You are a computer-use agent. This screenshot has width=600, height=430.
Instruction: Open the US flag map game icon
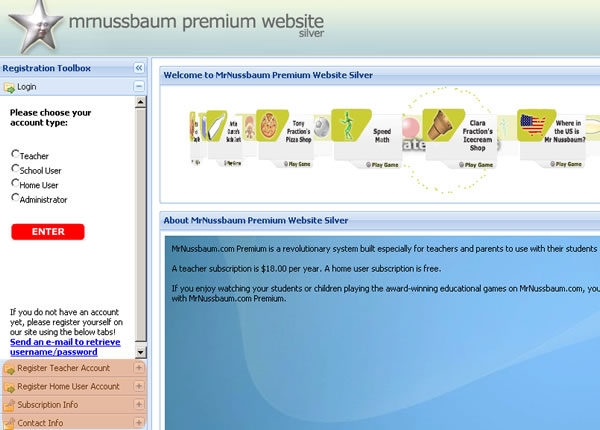[x=535, y=126]
